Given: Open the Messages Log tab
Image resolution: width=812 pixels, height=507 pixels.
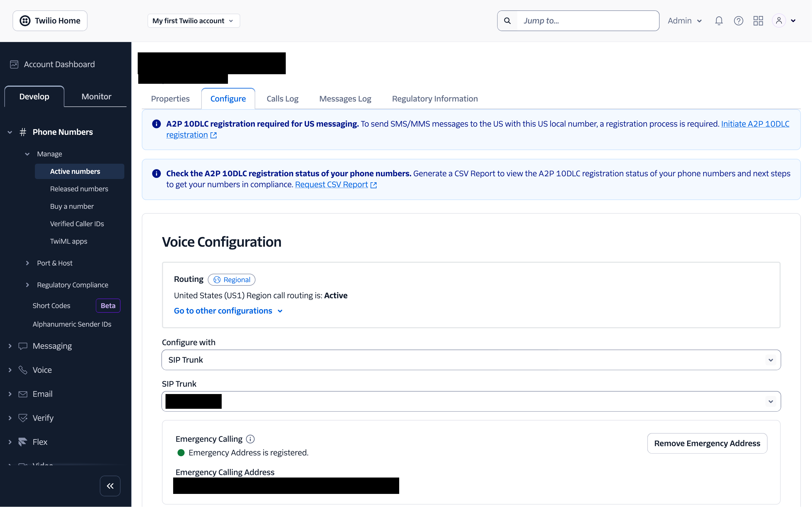Looking at the screenshot, I should point(345,99).
